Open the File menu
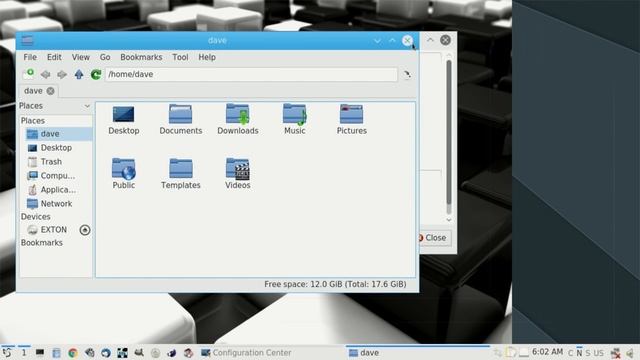 [x=30, y=57]
